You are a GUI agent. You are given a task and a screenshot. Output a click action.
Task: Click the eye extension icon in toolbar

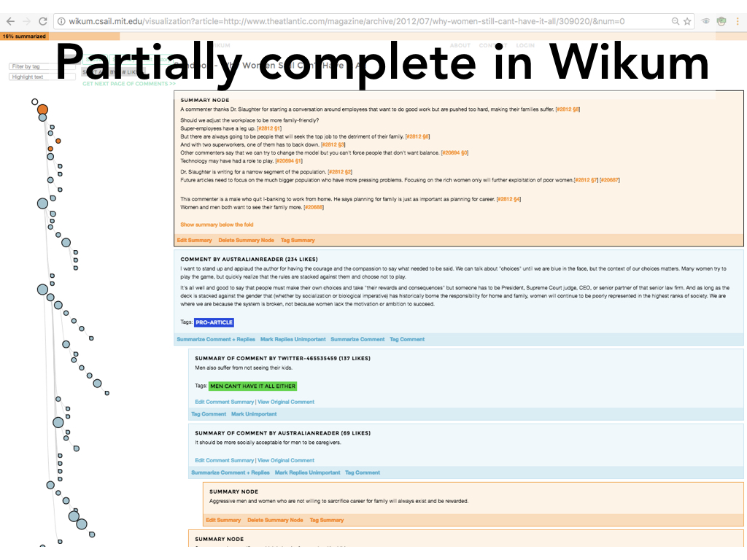point(705,21)
